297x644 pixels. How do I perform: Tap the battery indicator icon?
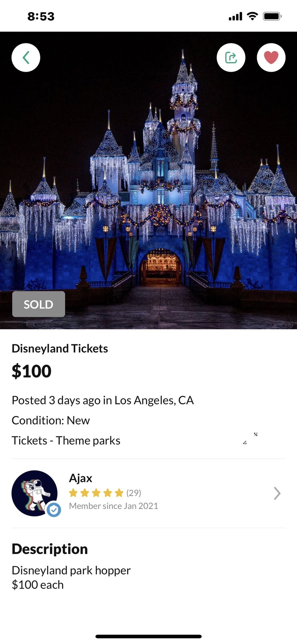click(x=272, y=16)
